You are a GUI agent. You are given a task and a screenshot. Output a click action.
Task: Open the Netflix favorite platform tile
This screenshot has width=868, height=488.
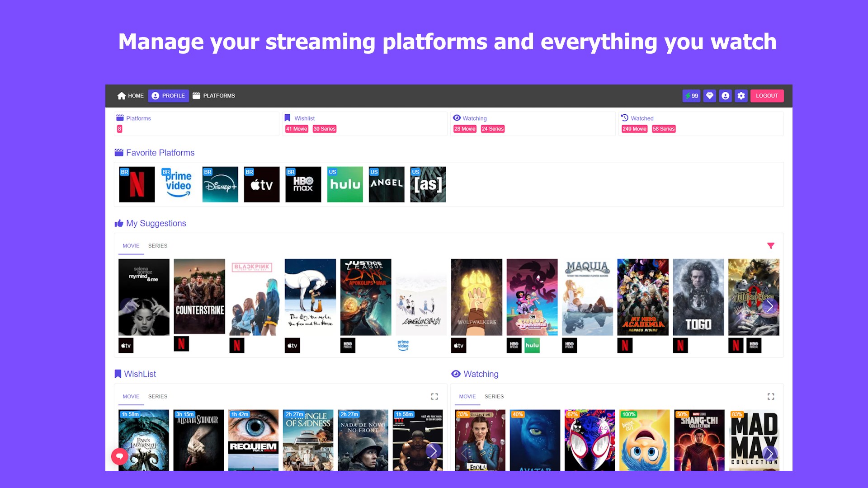(x=137, y=184)
